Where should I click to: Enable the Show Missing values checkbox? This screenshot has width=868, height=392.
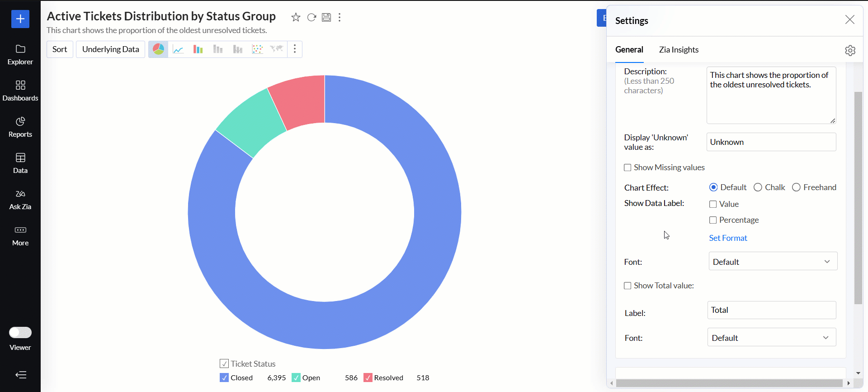click(627, 167)
